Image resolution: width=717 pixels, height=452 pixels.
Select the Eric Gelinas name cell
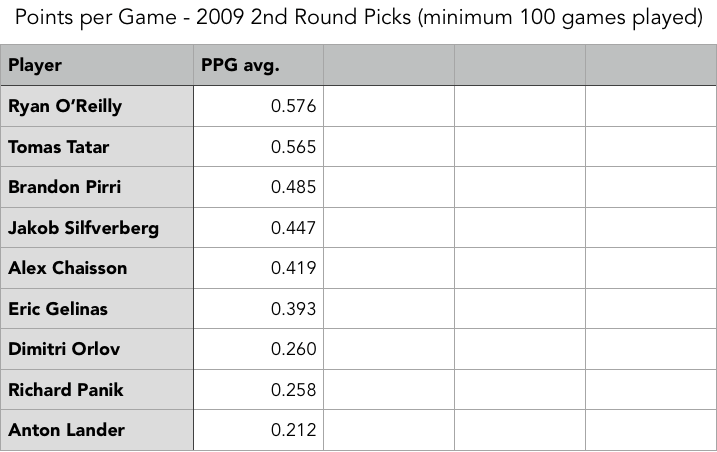click(96, 309)
